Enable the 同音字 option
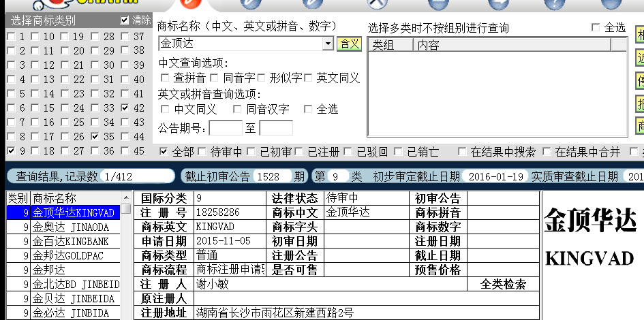Viewport: 644px width, 320px height. tap(214, 78)
